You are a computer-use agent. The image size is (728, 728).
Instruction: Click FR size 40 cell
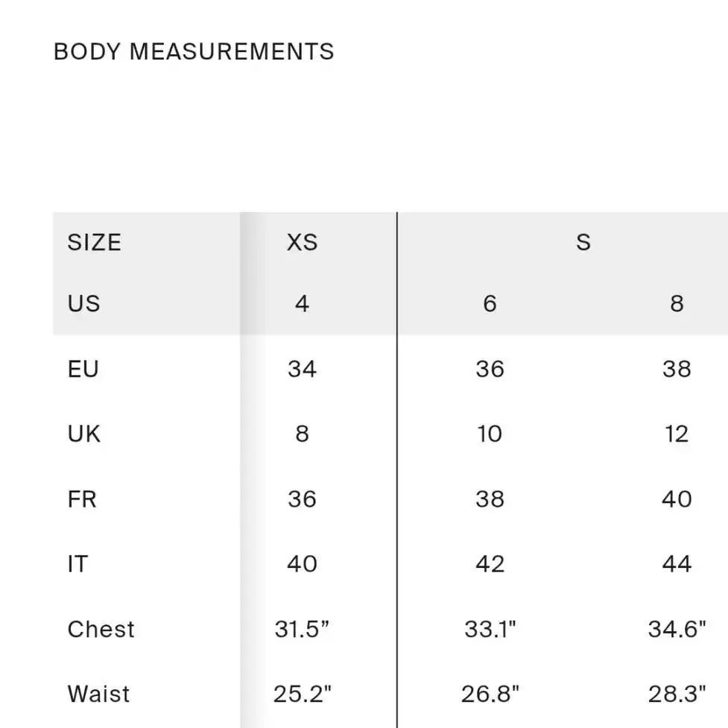pos(677,499)
